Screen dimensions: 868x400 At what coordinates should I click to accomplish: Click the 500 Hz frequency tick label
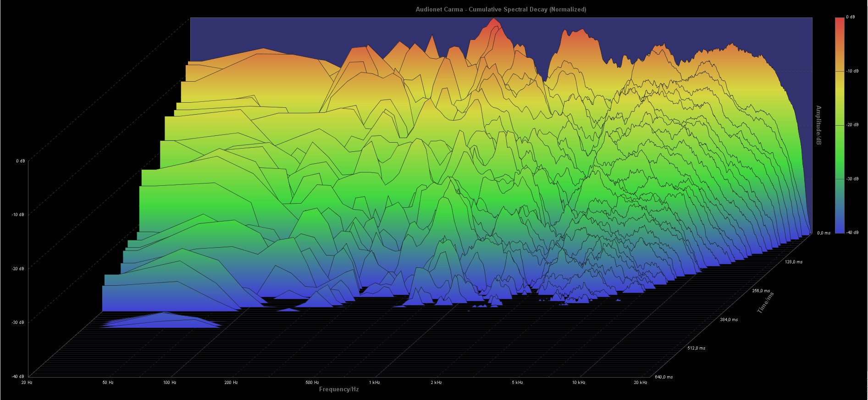coord(312,383)
